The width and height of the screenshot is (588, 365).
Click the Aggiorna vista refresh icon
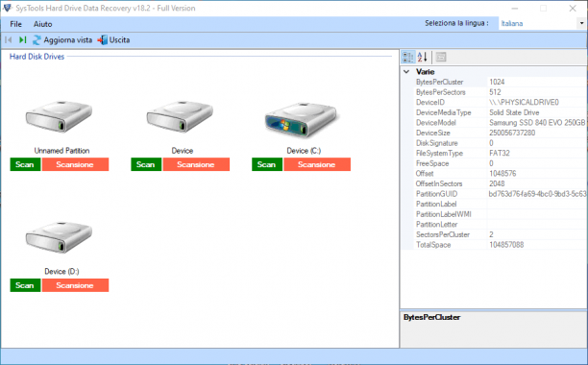pyautogui.click(x=37, y=39)
